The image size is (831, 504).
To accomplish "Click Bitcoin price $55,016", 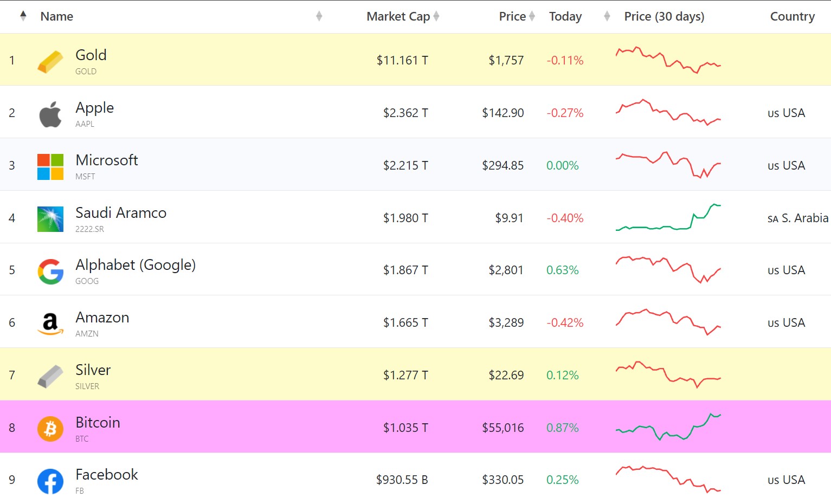I will (x=503, y=428).
